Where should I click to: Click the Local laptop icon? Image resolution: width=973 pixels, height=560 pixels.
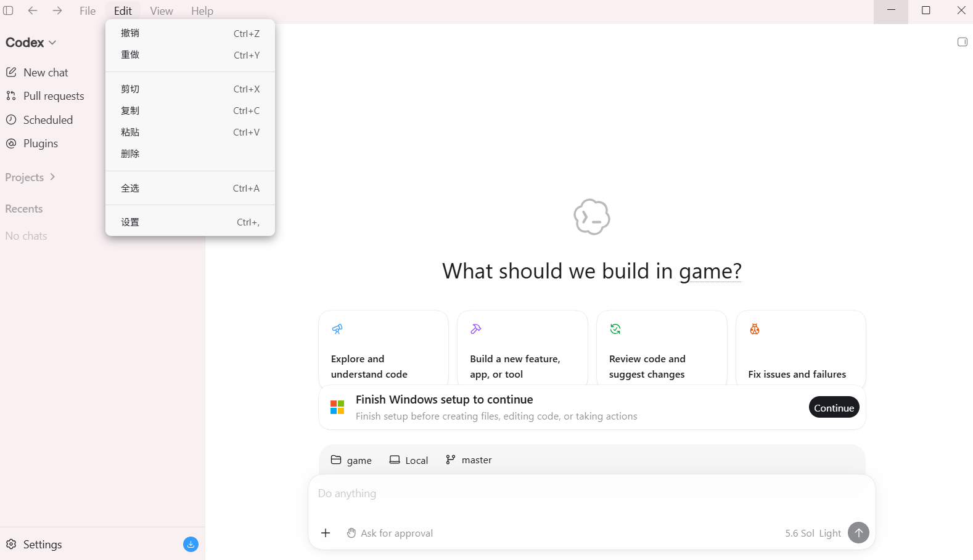[395, 460]
